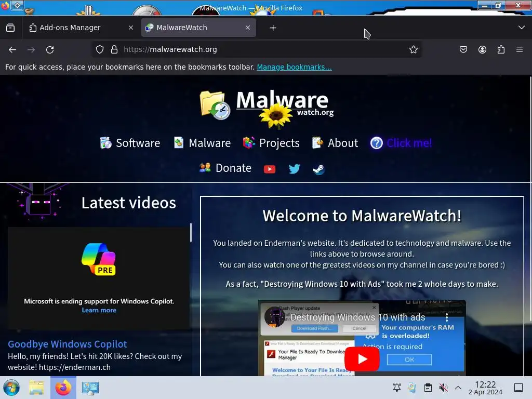Viewport: 532px width, 399px height.
Task: Open the Projects section
Action: pyautogui.click(x=271, y=143)
